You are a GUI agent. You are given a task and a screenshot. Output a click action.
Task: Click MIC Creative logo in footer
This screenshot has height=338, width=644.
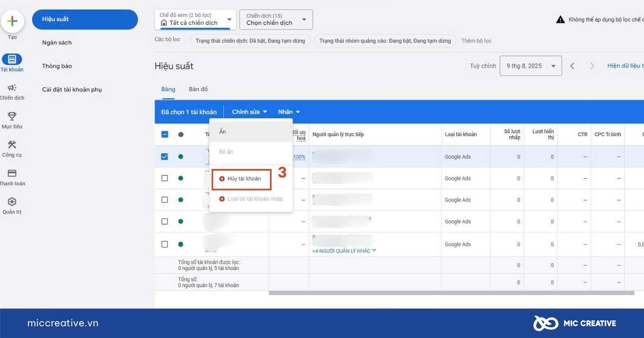(574, 323)
